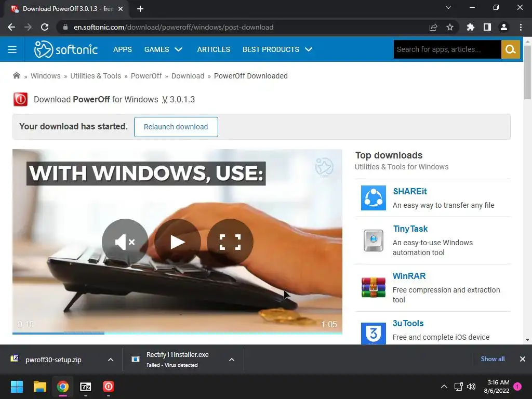532x399 pixels.
Task: Open the pwroff30-setup.zip downloaded file
Action: point(54,360)
